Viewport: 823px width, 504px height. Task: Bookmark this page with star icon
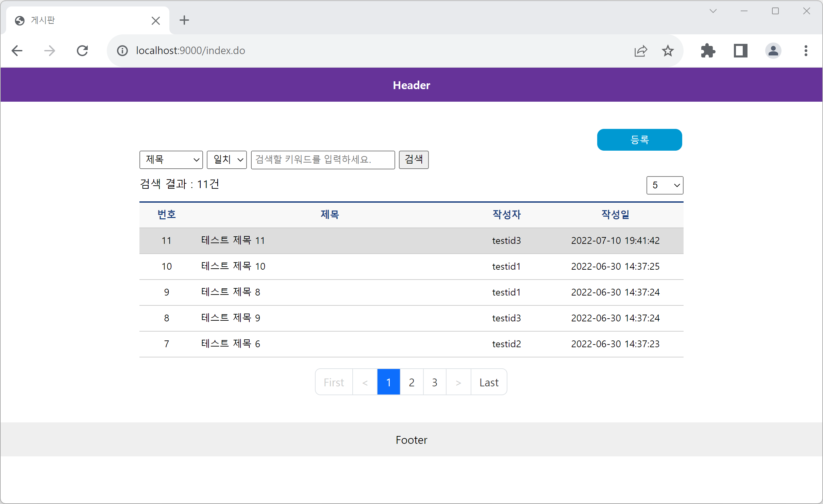click(668, 51)
